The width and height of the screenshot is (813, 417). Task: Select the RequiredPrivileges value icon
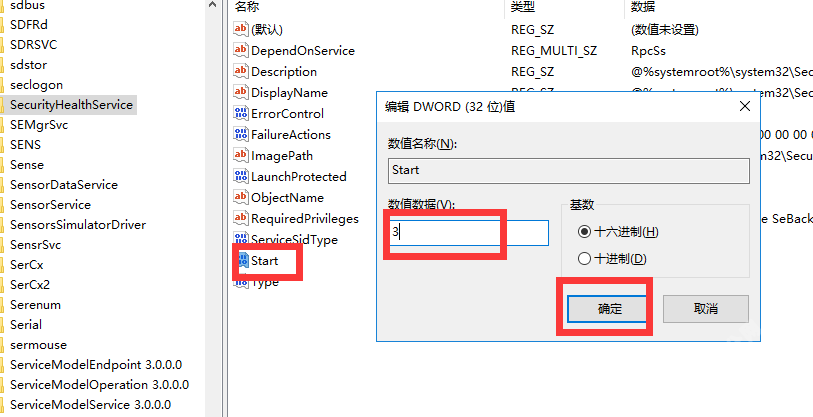pos(240,218)
